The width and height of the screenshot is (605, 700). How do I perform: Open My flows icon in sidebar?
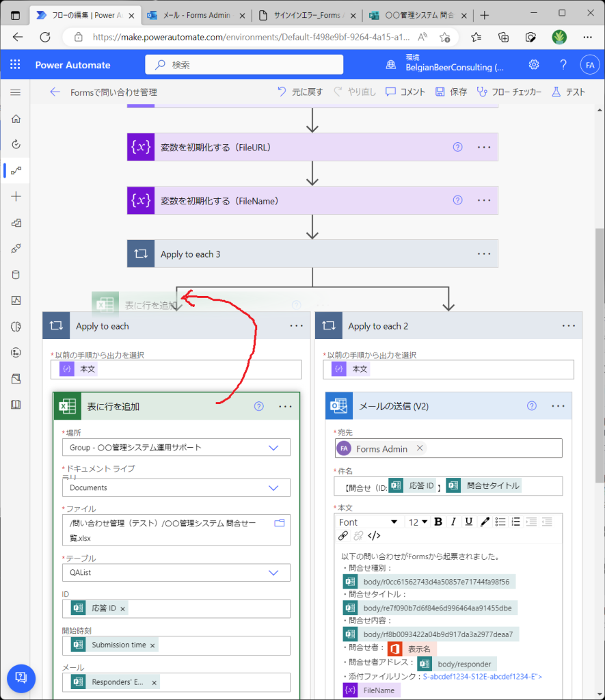(x=16, y=170)
